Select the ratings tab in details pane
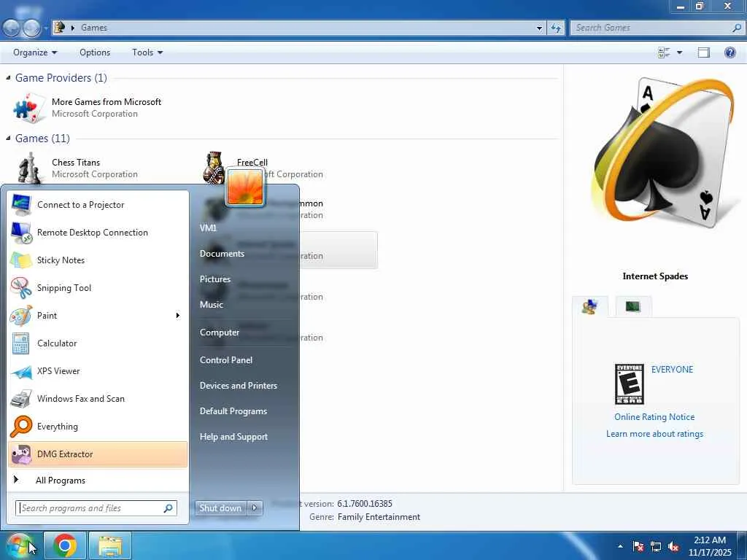The width and height of the screenshot is (747, 560). [589, 307]
